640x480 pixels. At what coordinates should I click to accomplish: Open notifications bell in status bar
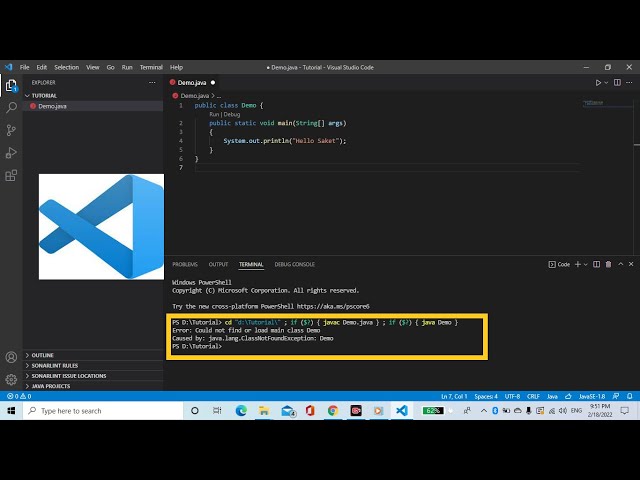(x=630, y=396)
